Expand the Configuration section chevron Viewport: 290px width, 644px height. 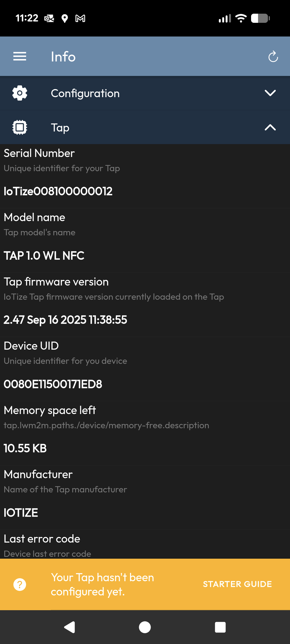click(x=270, y=93)
